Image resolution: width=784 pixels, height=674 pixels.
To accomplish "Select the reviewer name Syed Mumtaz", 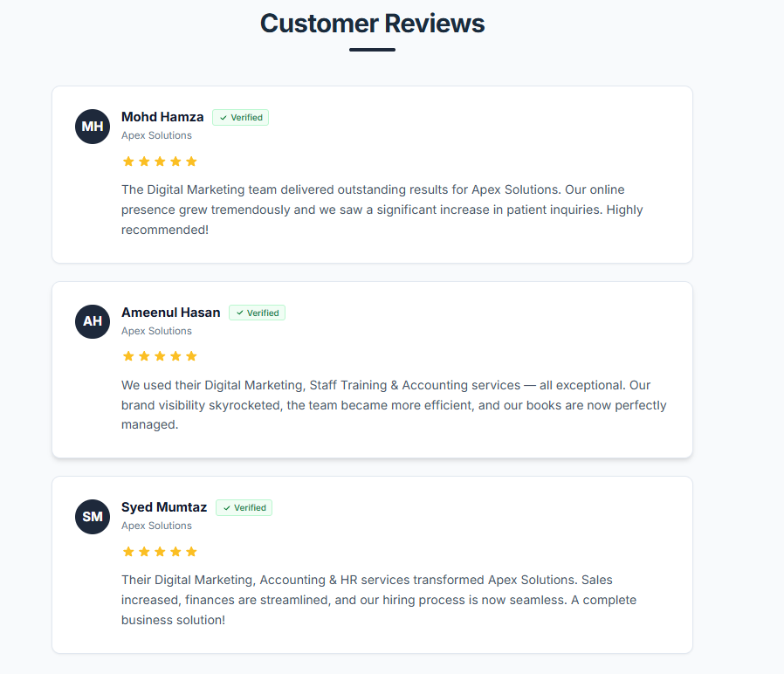I will (164, 507).
